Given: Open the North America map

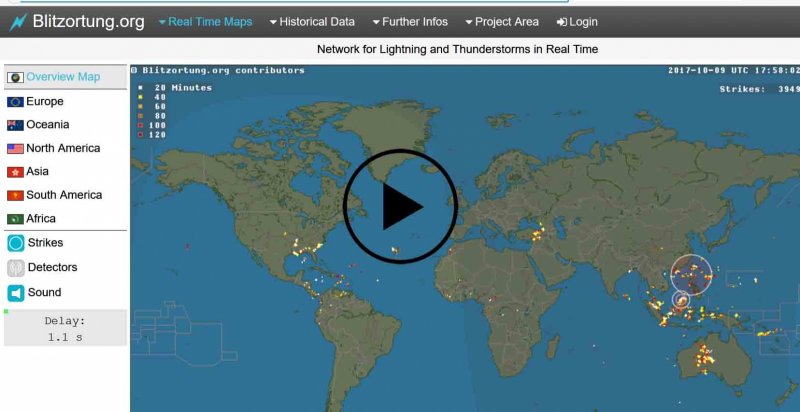Looking at the screenshot, I should pos(63,148).
